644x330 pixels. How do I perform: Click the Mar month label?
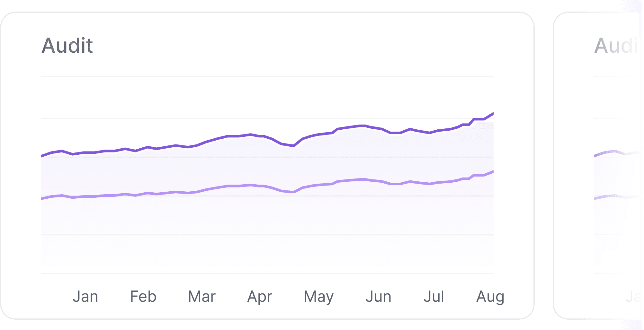click(202, 296)
